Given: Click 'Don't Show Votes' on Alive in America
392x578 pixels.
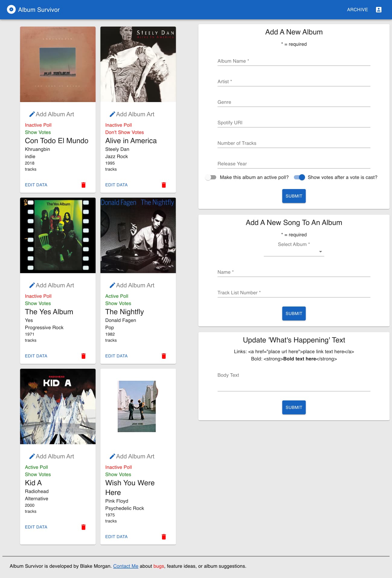Looking at the screenshot, I should point(124,132).
